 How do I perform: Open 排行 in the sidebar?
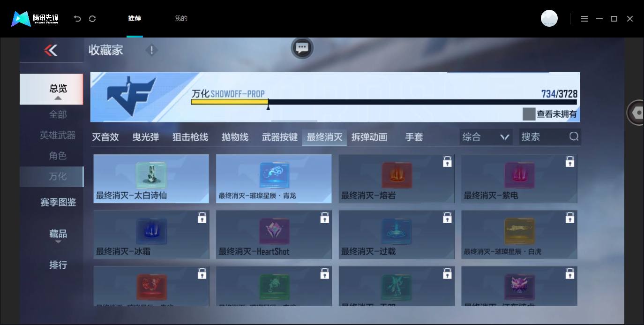tap(58, 265)
